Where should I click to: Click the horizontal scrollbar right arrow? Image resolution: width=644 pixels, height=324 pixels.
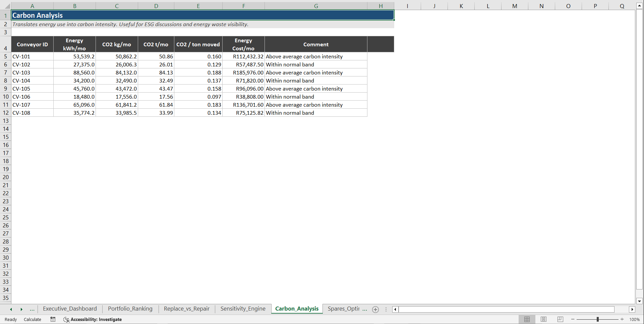[632, 309]
